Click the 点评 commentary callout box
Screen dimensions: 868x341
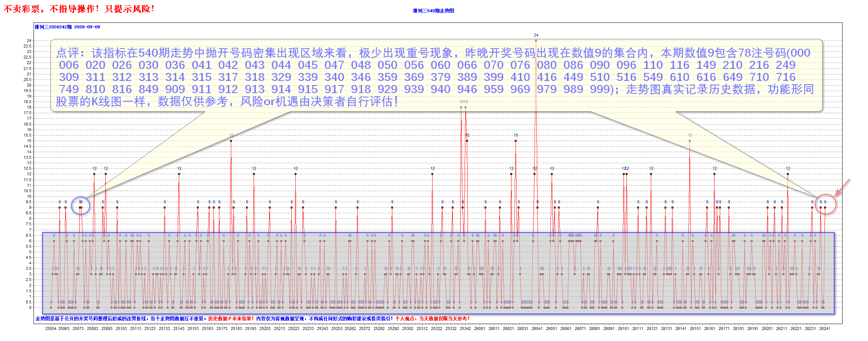tap(437, 75)
